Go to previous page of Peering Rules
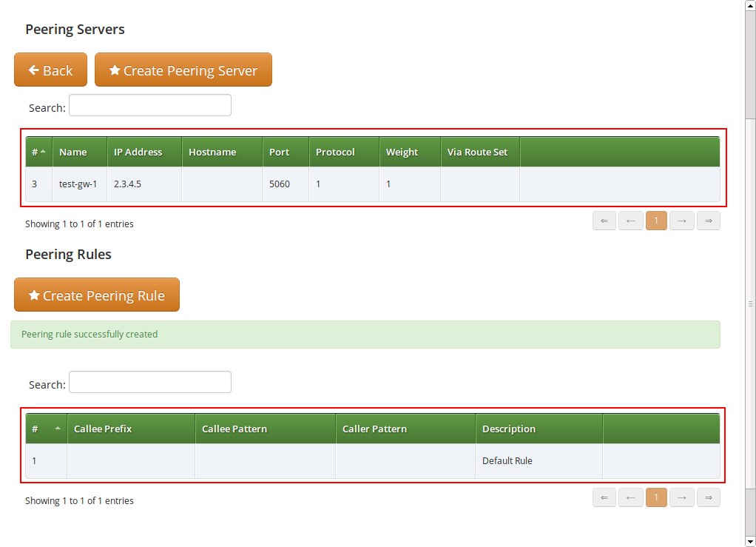The image size is (756, 547). [x=631, y=498]
